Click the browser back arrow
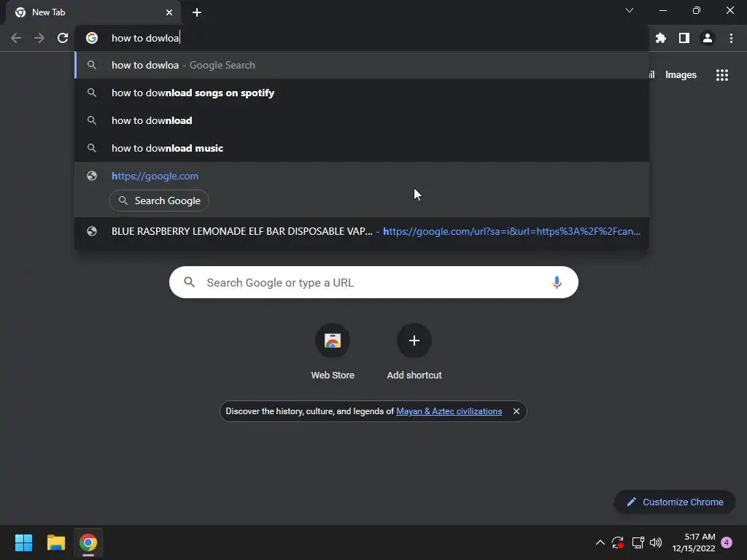This screenshot has height=560, width=747. [16, 38]
